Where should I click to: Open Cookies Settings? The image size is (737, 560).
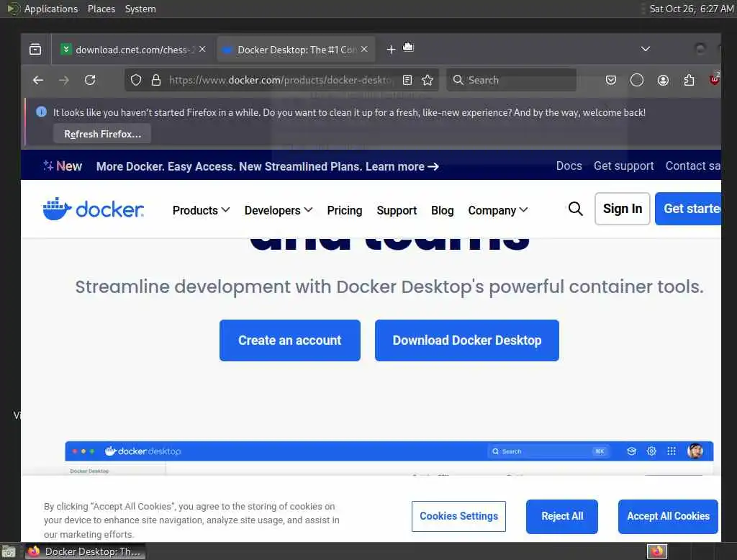point(458,516)
